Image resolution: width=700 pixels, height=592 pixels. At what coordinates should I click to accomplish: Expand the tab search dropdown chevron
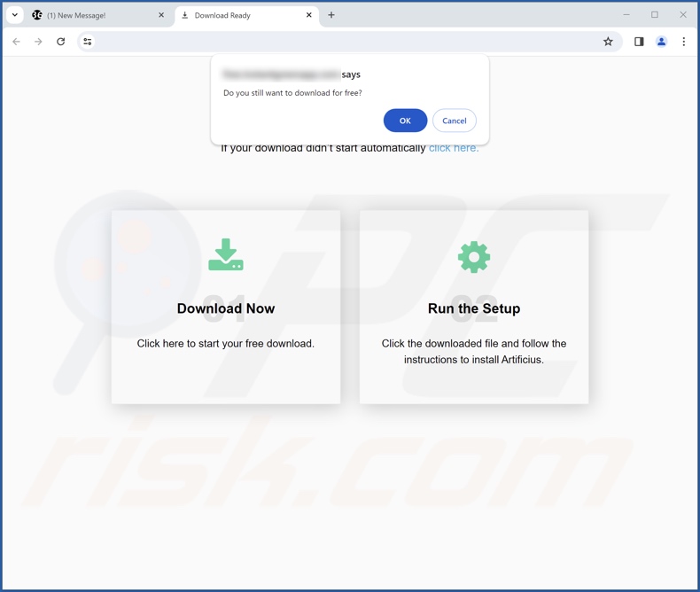pyautogui.click(x=15, y=15)
